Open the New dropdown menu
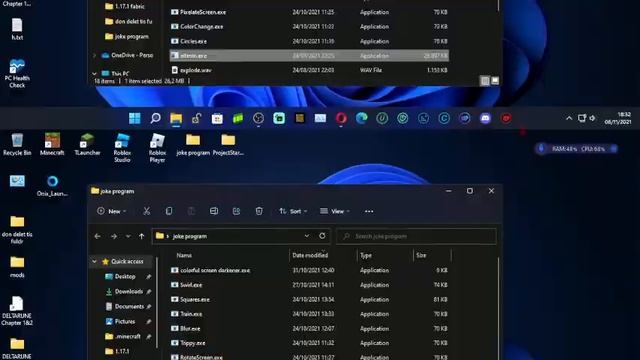The image size is (640, 360). (112, 211)
